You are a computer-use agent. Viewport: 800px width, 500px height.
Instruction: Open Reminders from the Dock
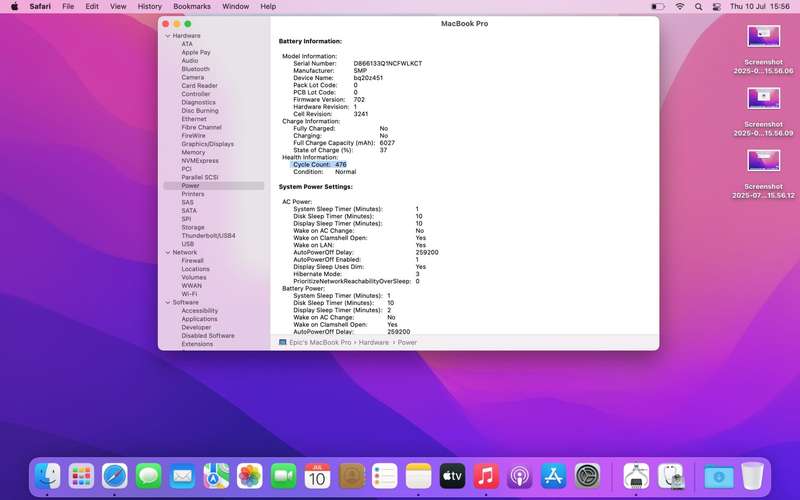click(x=385, y=476)
